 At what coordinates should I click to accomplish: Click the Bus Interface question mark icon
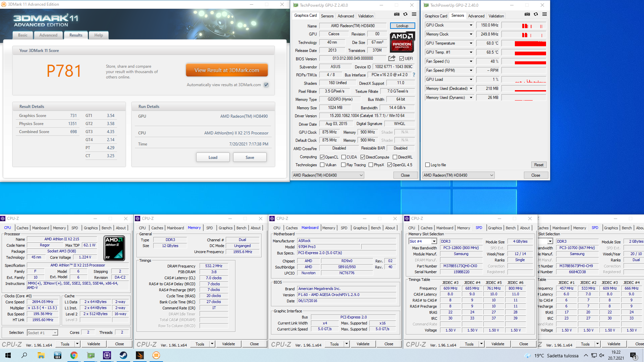[414, 75]
